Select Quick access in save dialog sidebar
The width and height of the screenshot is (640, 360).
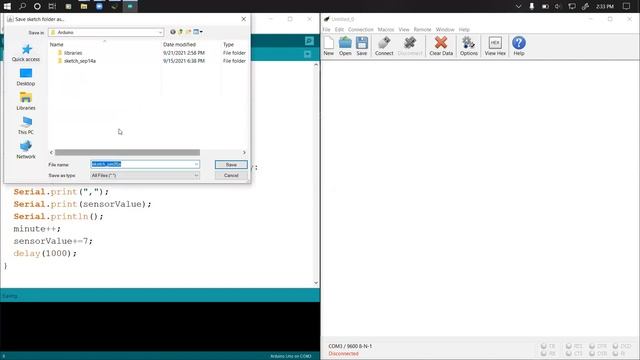tap(26, 53)
